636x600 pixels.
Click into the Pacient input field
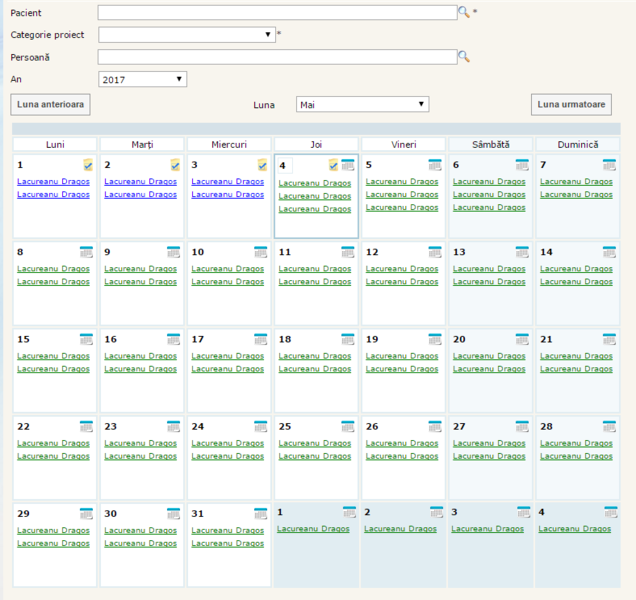[x=277, y=13]
